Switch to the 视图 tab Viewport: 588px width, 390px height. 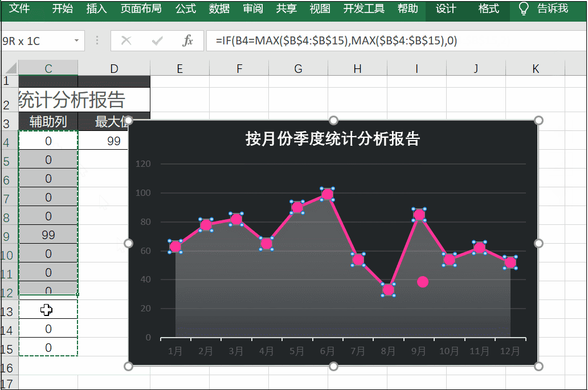(320, 8)
